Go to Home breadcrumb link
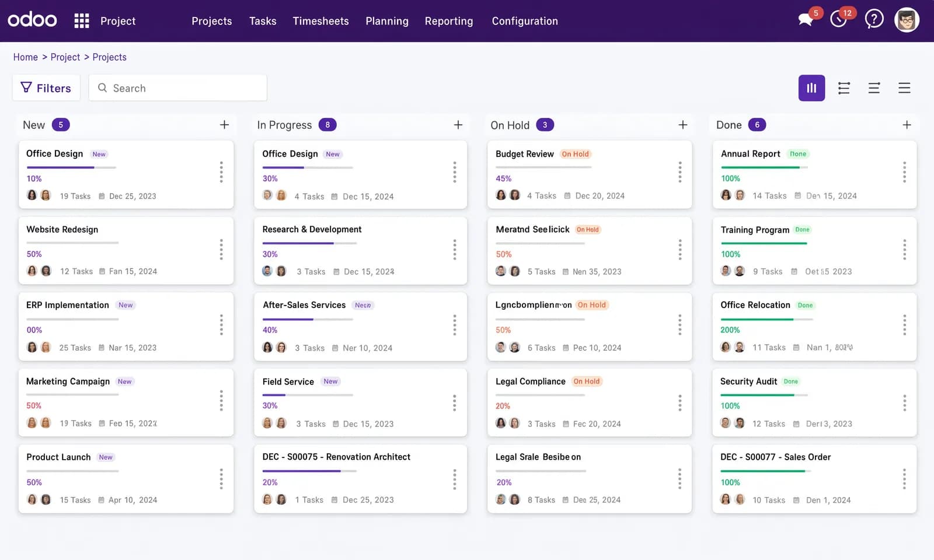This screenshot has width=934, height=560. click(26, 57)
